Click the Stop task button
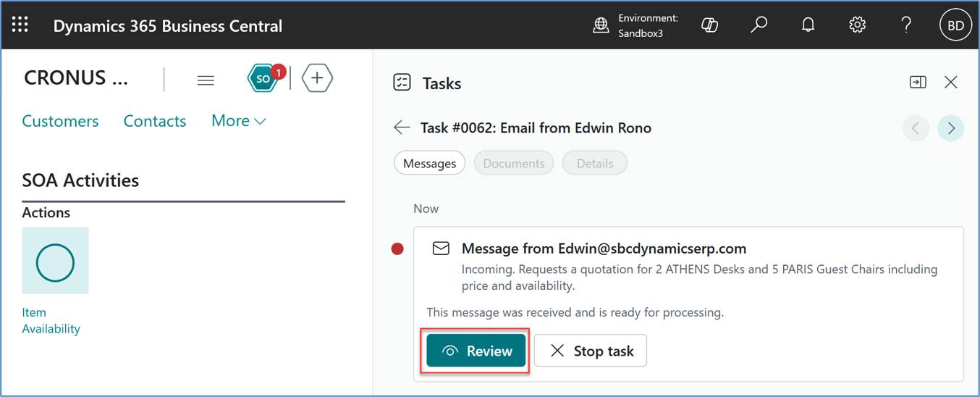This screenshot has height=397, width=980. [x=591, y=351]
